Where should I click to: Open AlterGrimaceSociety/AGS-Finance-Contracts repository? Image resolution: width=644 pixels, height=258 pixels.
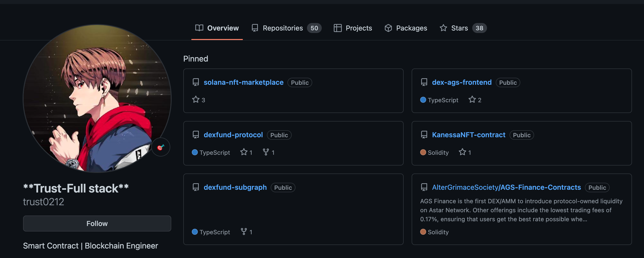[x=507, y=187]
